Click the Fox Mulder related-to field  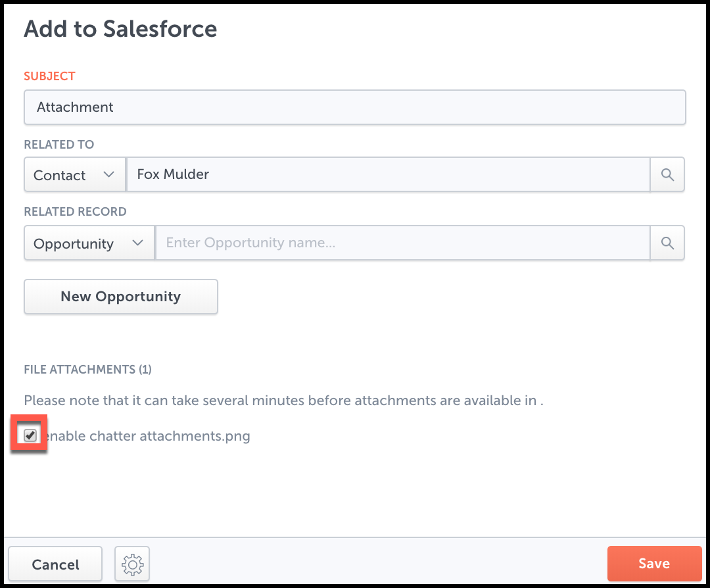(x=388, y=175)
